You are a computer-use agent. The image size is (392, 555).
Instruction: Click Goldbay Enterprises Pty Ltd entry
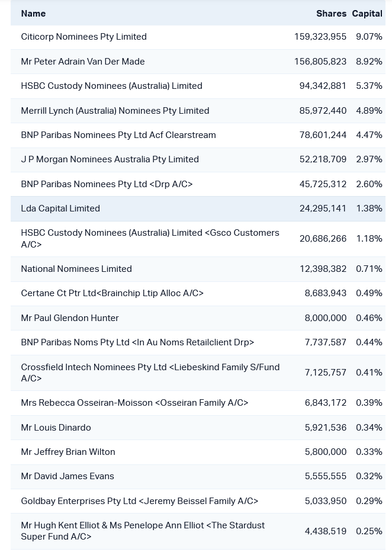(x=139, y=501)
